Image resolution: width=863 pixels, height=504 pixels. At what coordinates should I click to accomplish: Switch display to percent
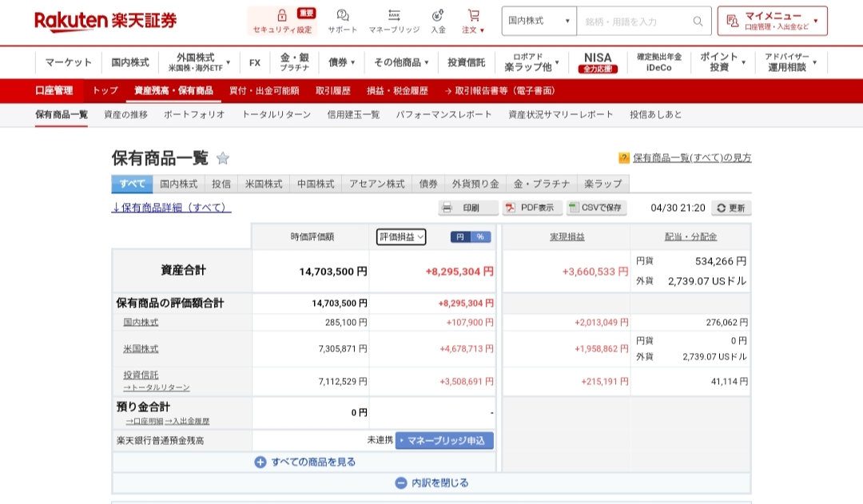point(480,237)
